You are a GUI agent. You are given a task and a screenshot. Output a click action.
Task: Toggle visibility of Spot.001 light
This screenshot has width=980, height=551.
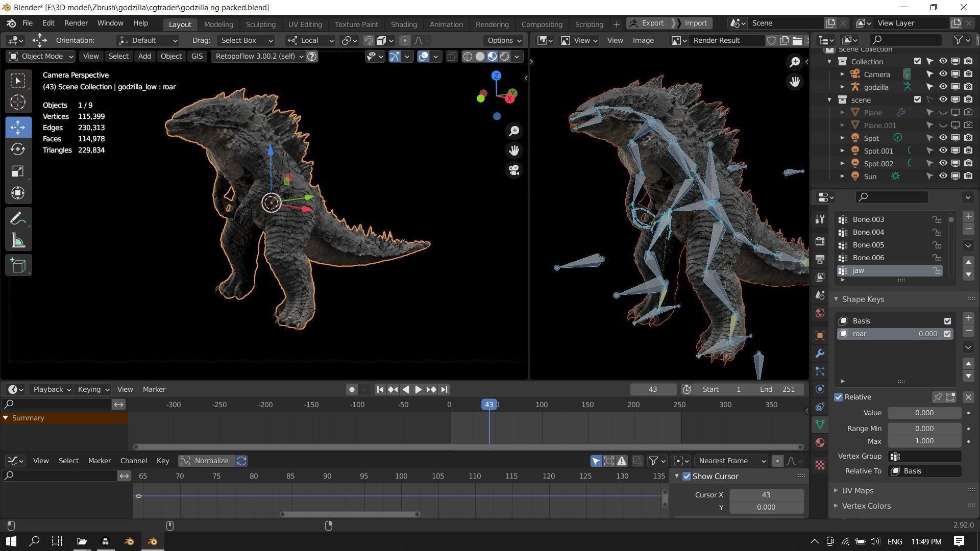[x=943, y=151]
